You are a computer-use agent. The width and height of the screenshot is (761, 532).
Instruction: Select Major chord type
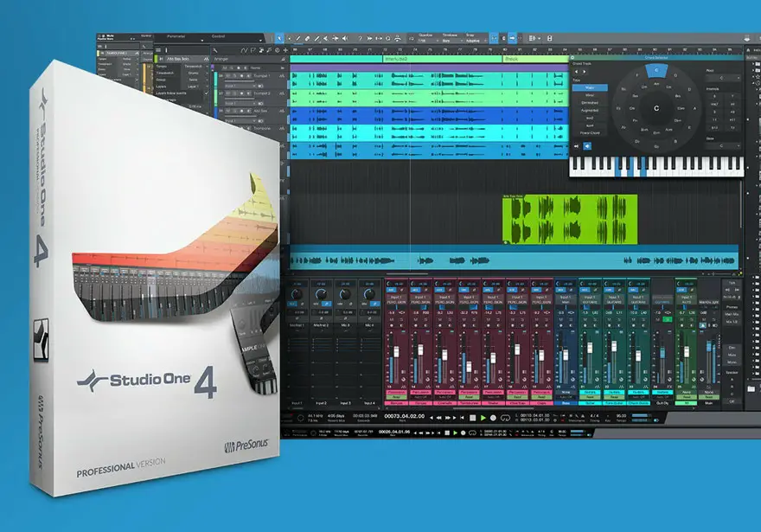pos(590,88)
